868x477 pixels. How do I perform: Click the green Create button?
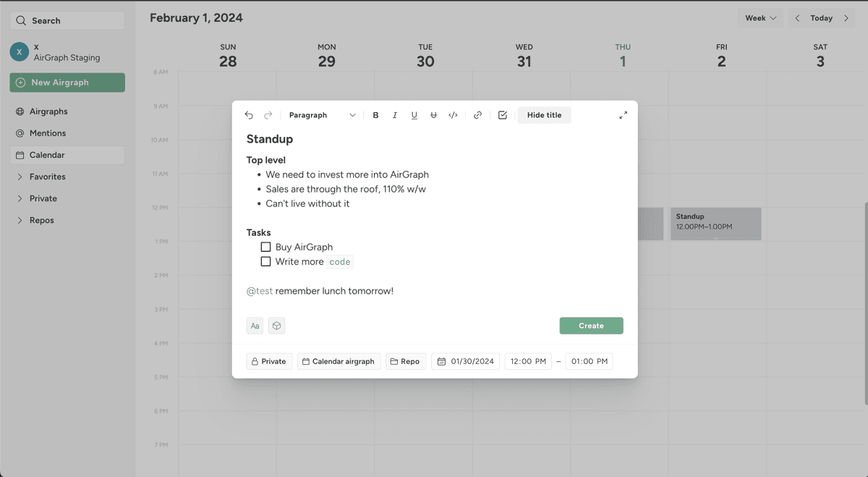(x=591, y=326)
